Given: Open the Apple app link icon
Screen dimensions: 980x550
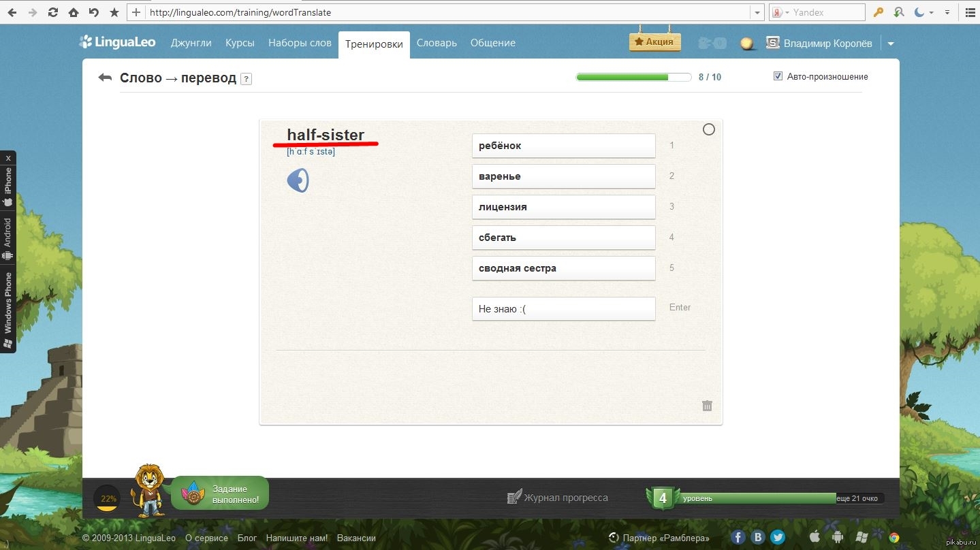Looking at the screenshot, I should [815, 537].
